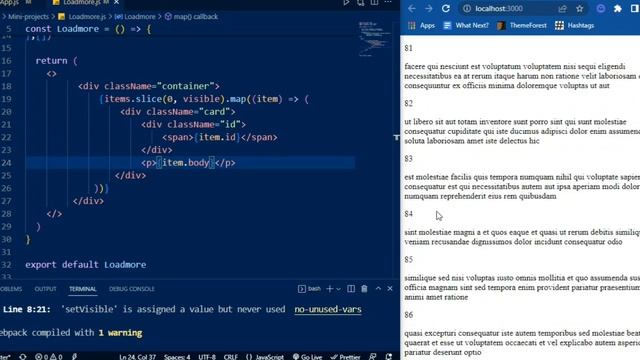The width and height of the screenshot is (640, 360).
Task: Create a new terminal with the plus icon
Action: (x=330, y=289)
